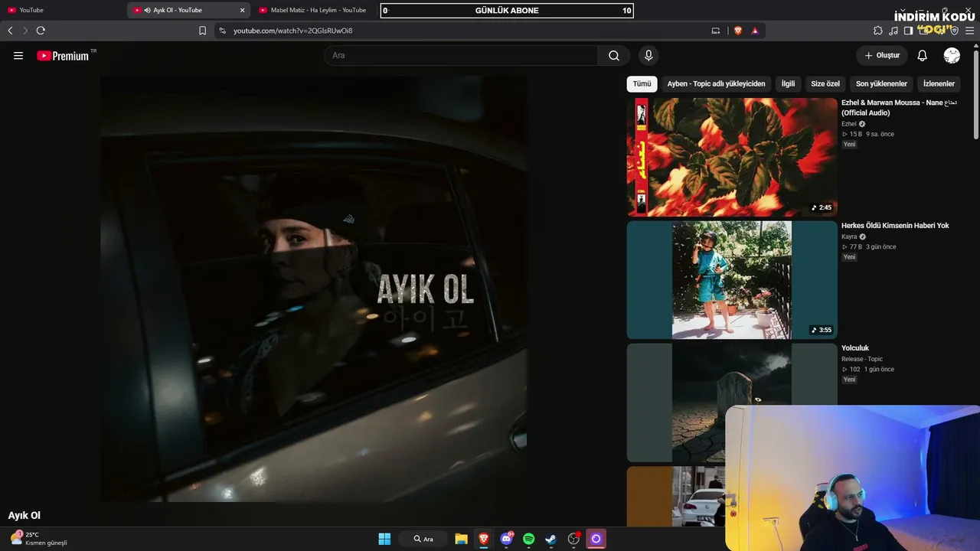Click the search magnifier button
Viewport: 980px width, 551px height.
click(x=614, y=56)
